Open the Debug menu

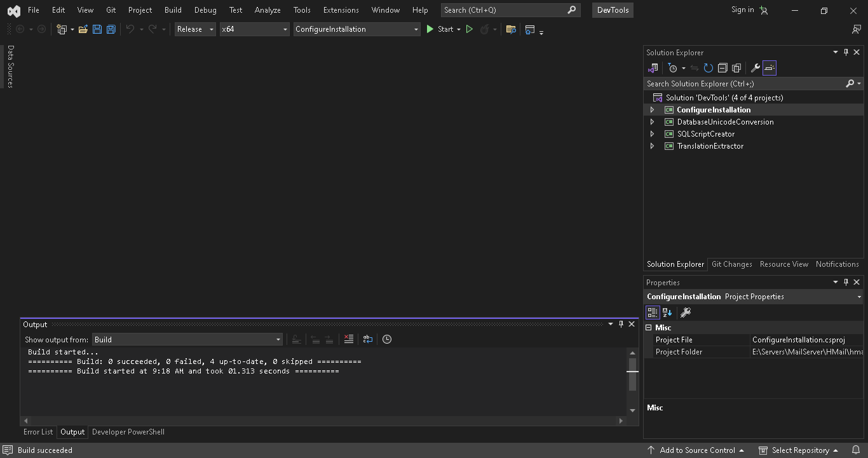pos(205,10)
